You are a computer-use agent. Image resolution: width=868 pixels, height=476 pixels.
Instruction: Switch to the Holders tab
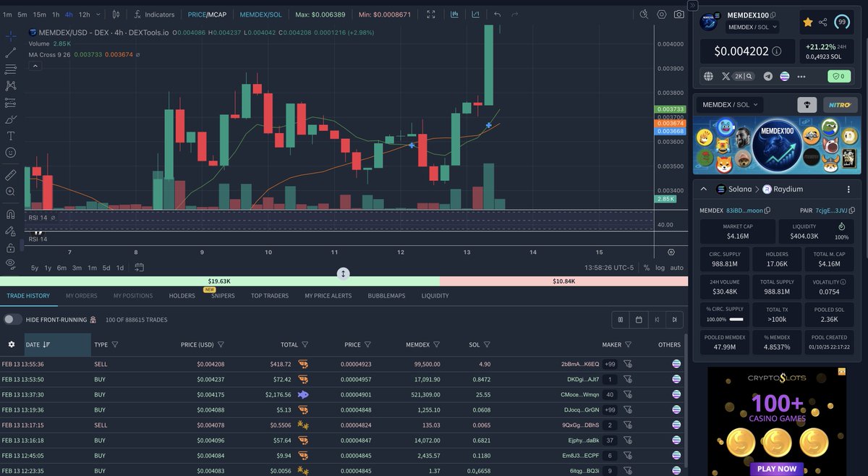coord(182,295)
